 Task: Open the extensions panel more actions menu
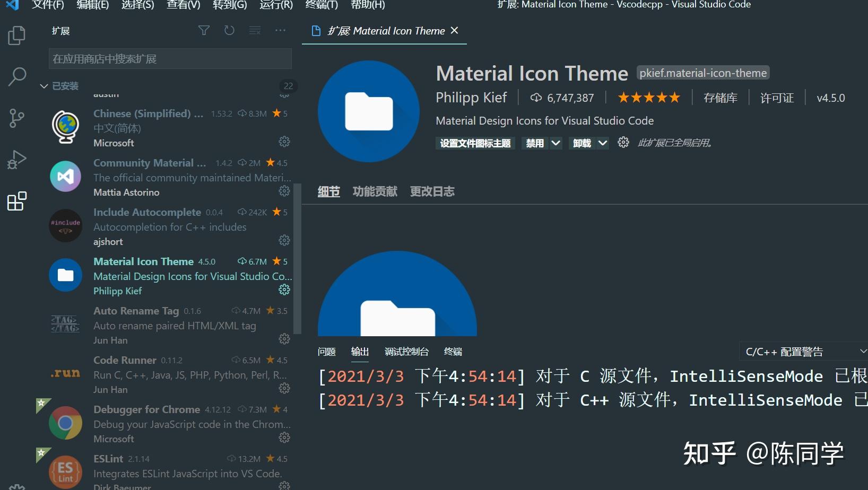[x=280, y=30]
